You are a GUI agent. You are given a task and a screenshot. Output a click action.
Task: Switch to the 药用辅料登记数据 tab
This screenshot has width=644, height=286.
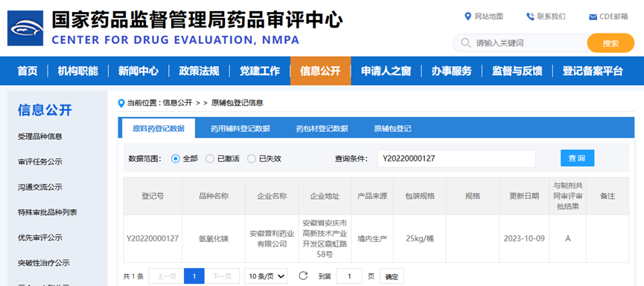tap(240, 129)
